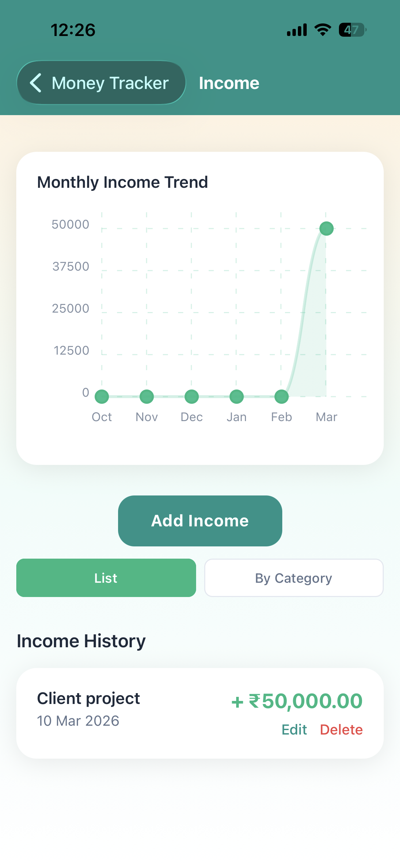
Task: Tap the back chevron arrow icon
Action: tap(36, 83)
